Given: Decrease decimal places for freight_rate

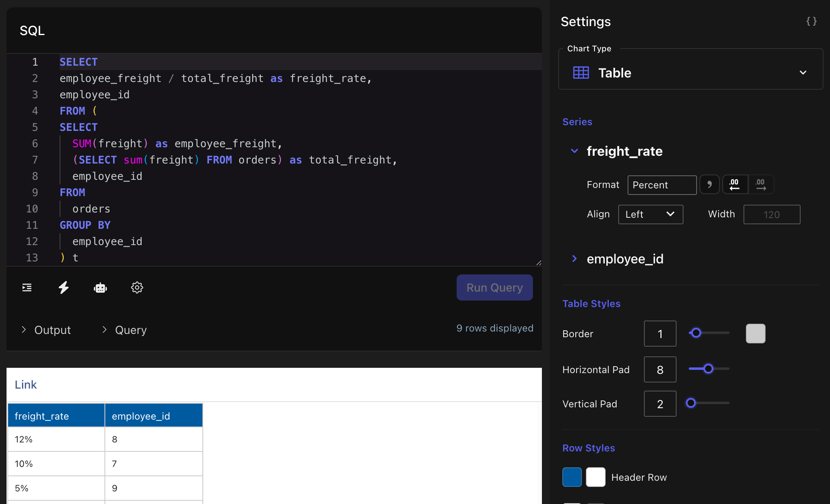Looking at the screenshot, I should click(x=735, y=184).
